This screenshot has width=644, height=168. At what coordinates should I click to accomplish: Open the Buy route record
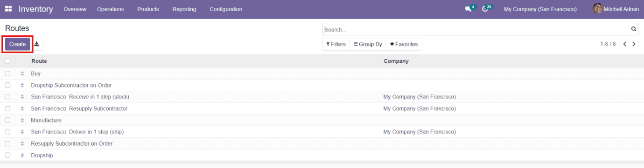coord(36,74)
